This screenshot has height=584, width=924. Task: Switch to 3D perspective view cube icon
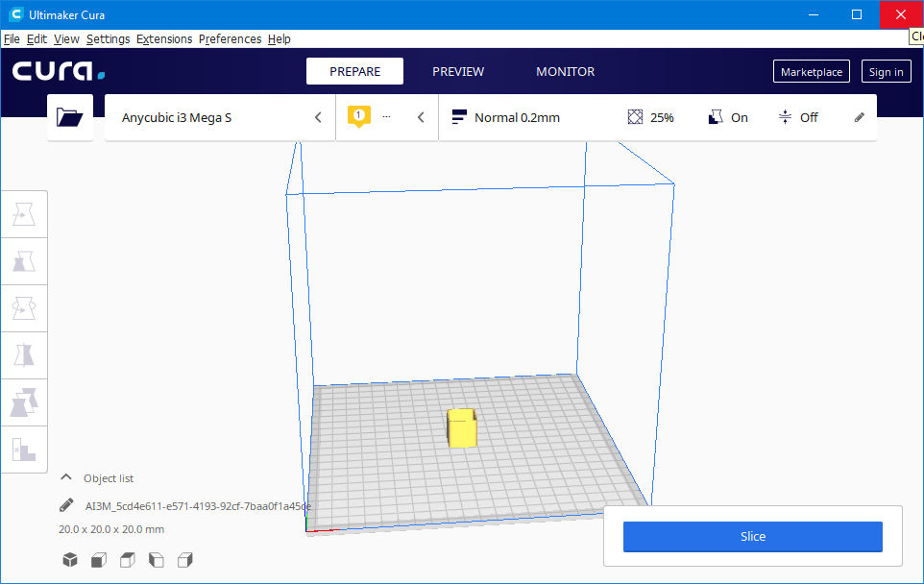(70, 559)
